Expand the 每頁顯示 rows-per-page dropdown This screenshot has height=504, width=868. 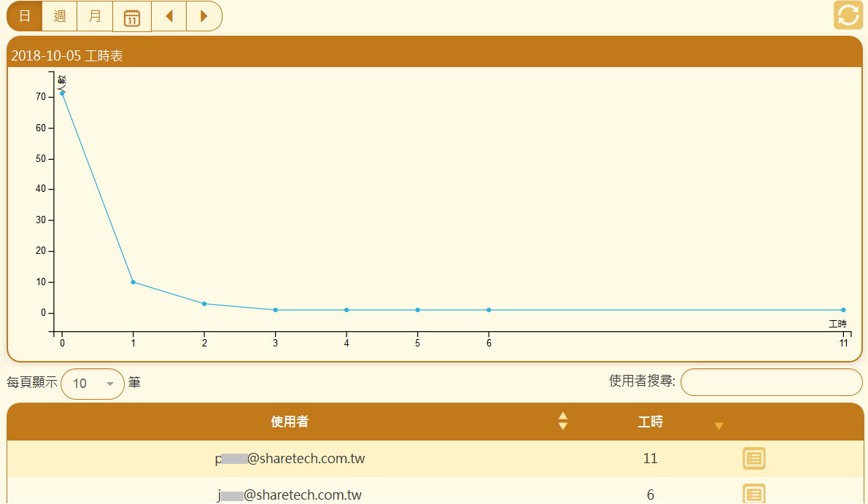[x=93, y=384]
